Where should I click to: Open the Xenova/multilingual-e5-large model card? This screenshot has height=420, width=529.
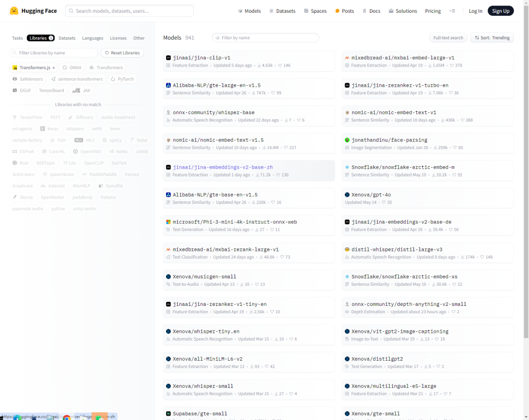pos(428,390)
